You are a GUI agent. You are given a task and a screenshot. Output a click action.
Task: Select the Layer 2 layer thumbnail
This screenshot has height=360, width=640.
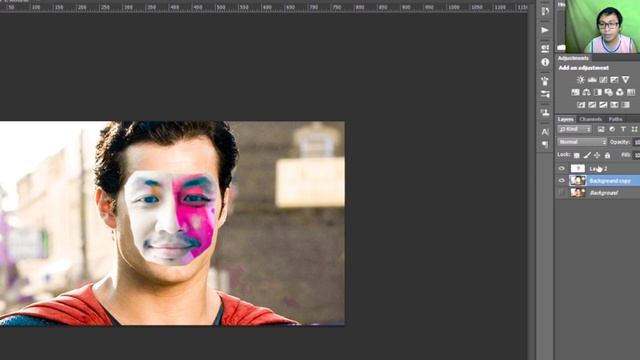578,169
